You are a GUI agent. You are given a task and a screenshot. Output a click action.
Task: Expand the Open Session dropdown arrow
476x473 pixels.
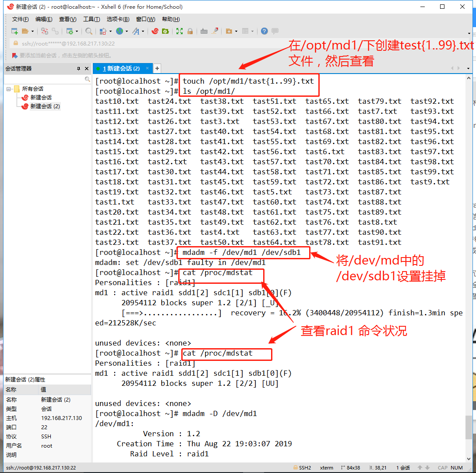(x=32, y=31)
